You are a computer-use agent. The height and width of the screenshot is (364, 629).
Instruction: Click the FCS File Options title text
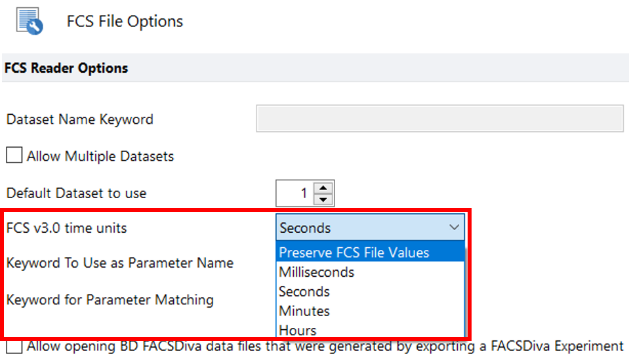pos(125,21)
